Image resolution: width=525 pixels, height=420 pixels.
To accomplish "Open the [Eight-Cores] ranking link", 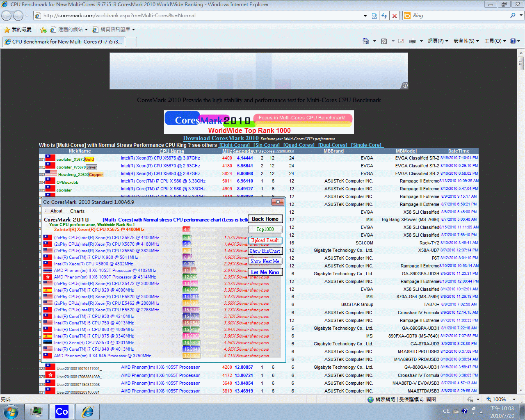I will coord(234,145).
